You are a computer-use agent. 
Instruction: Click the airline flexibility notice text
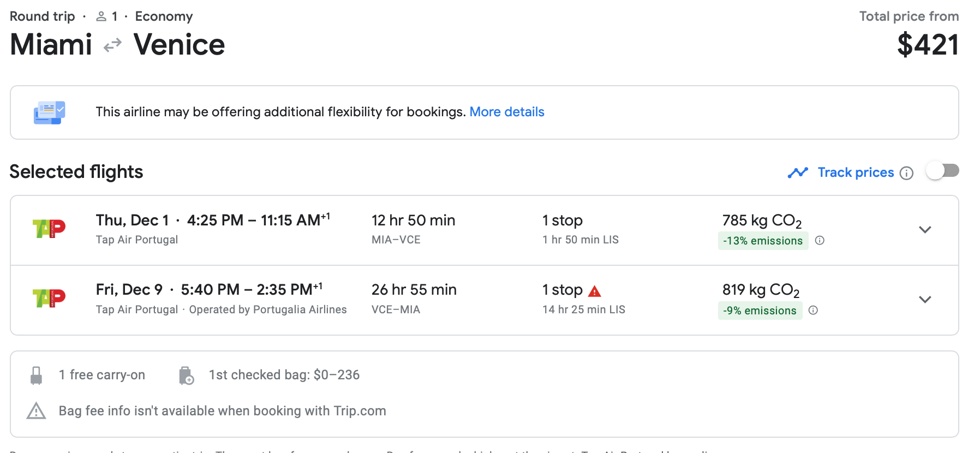280,112
